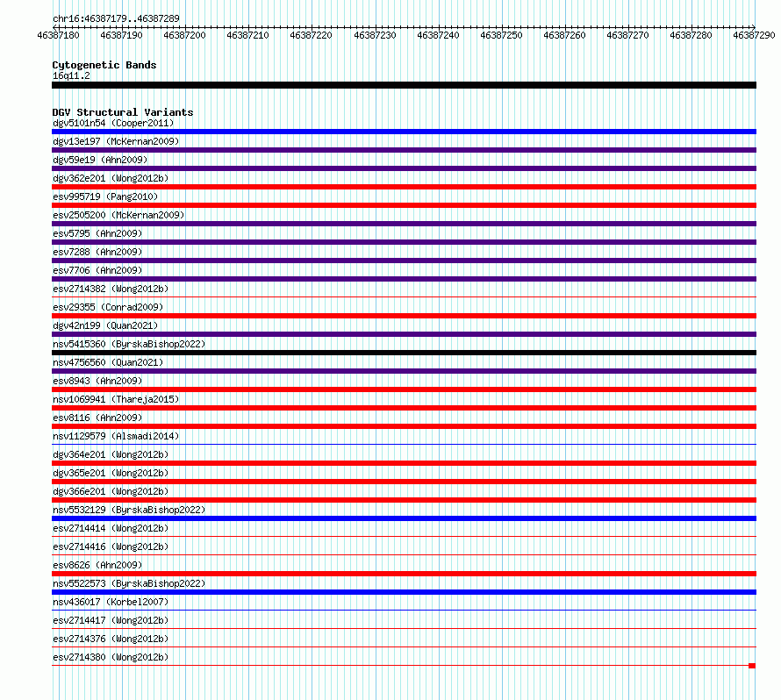The height and width of the screenshot is (700, 781).
Task: Click the esv7288 (Ahn2009) label
Action: (x=97, y=252)
